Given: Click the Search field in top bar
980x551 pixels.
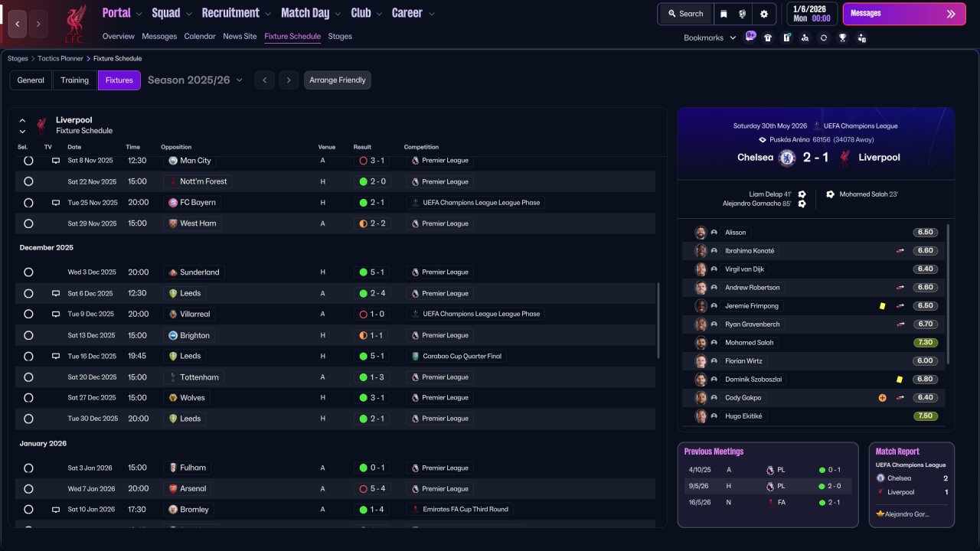Looking at the screenshot, I should coord(685,14).
